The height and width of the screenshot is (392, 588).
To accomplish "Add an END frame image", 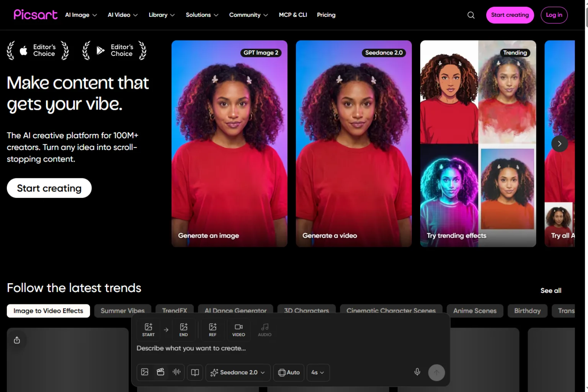I will tap(184, 330).
